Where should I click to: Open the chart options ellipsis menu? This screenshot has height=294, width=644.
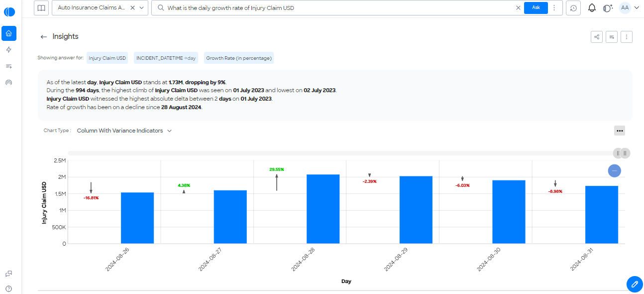pyautogui.click(x=620, y=131)
